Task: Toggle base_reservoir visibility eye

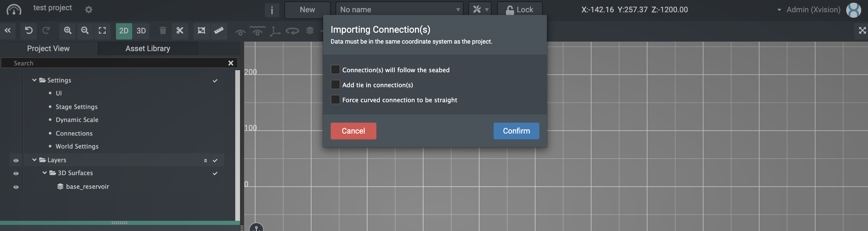Action: pyautogui.click(x=16, y=187)
